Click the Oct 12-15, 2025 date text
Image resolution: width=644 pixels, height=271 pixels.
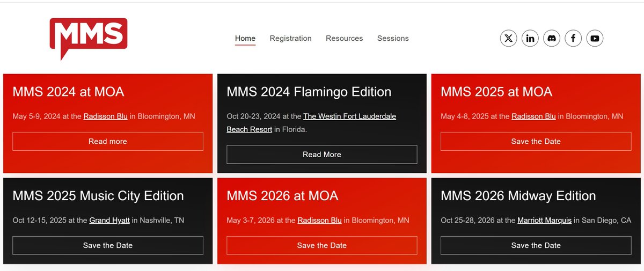pos(39,220)
